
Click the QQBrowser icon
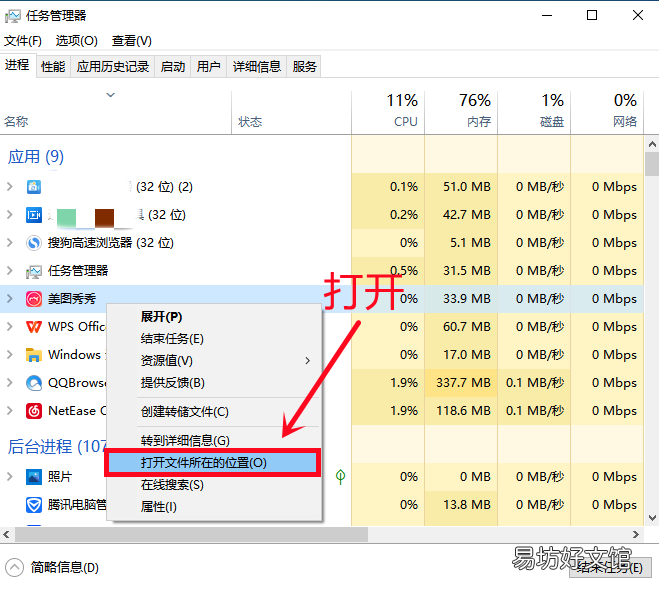click(34, 383)
